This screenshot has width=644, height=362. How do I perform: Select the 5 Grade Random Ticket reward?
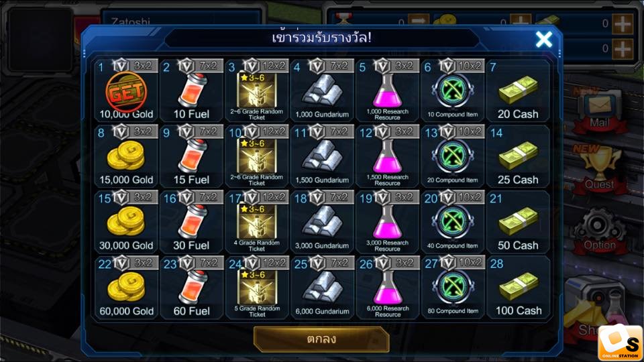pyautogui.click(x=257, y=288)
